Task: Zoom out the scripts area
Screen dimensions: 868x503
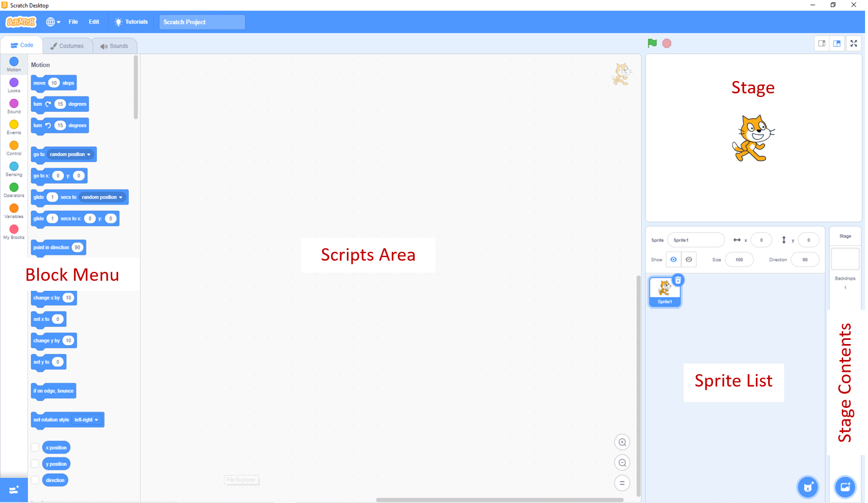Action: click(x=622, y=463)
